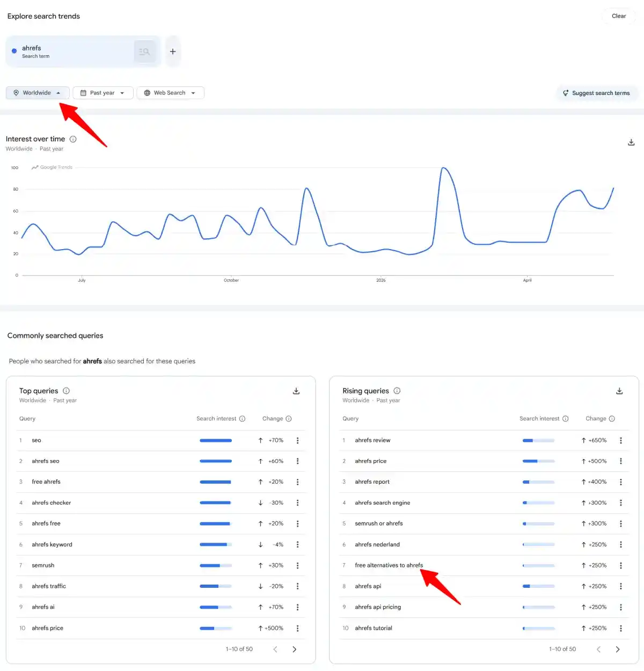Click the 1–10 of 50 text under Top queries
Viewport: 644px width, 671px height.
click(x=239, y=650)
